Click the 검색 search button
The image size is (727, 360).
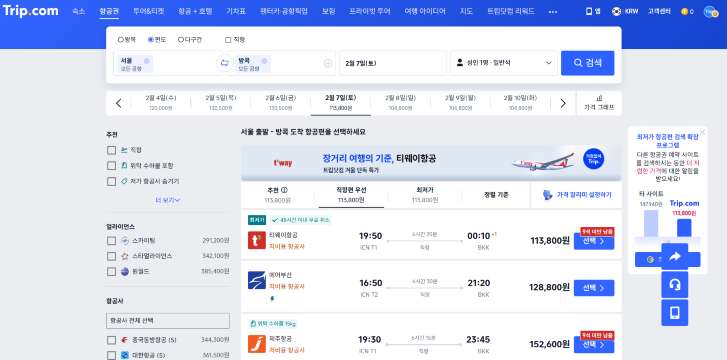pos(587,63)
